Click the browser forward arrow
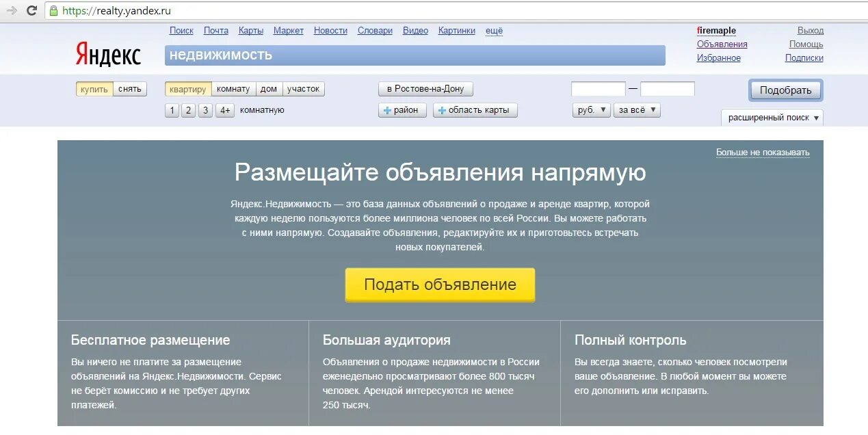Image resolution: width=868 pixels, height=435 pixels. [12, 11]
